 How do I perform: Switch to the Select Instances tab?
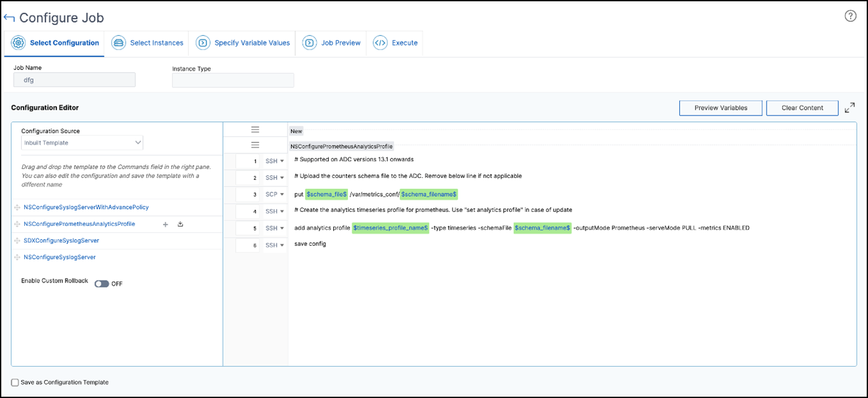147,43
